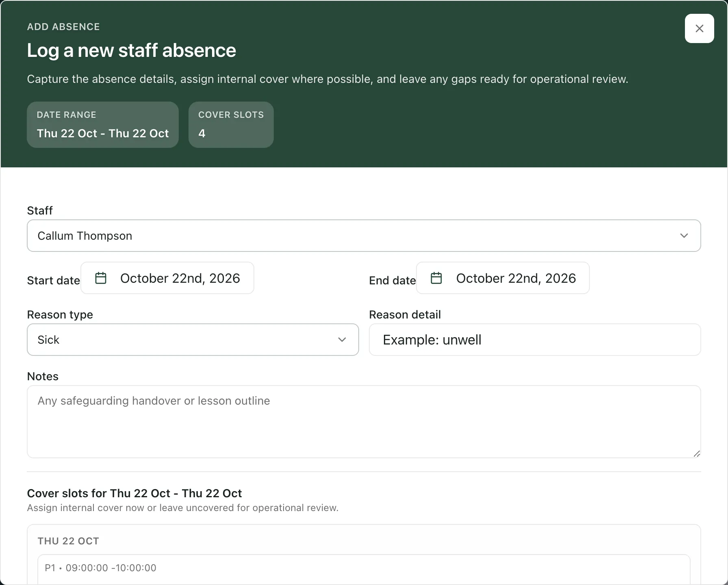Focus the Reason detail input field

pos(535,340)
